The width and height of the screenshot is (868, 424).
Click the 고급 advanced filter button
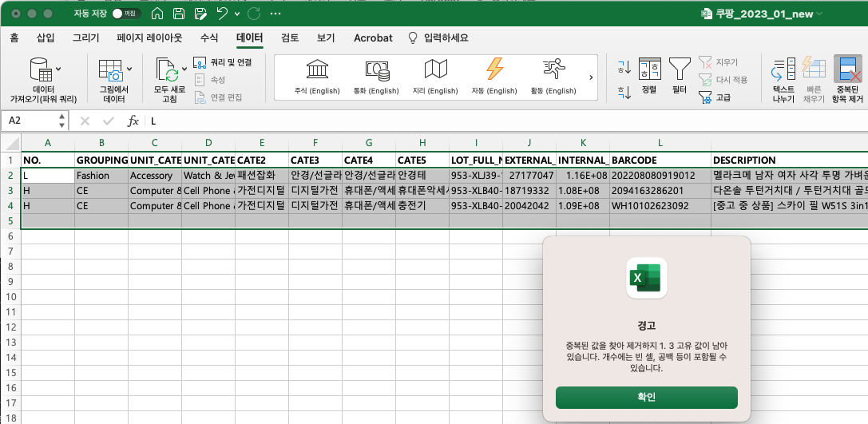click(715, 97)
